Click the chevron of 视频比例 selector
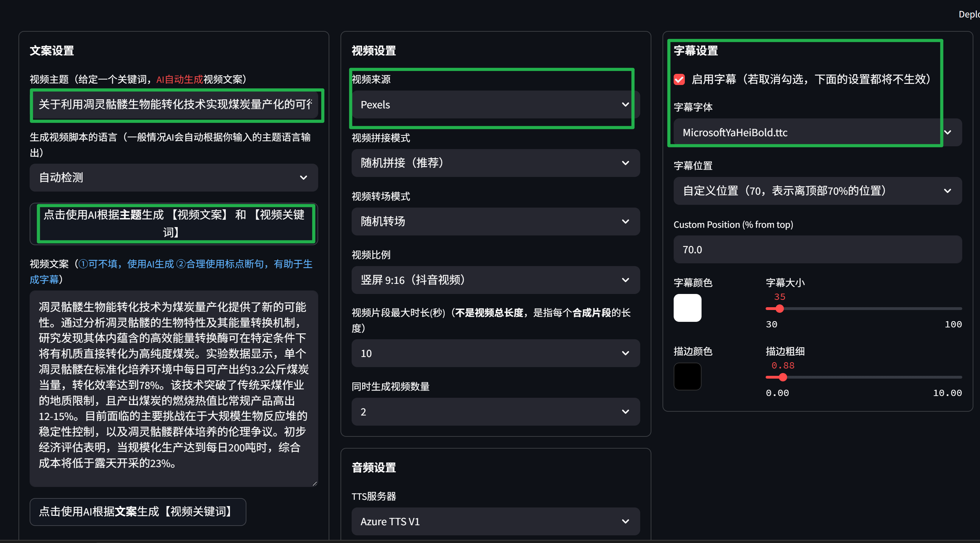980x543 pixels. tap(625, 280)
